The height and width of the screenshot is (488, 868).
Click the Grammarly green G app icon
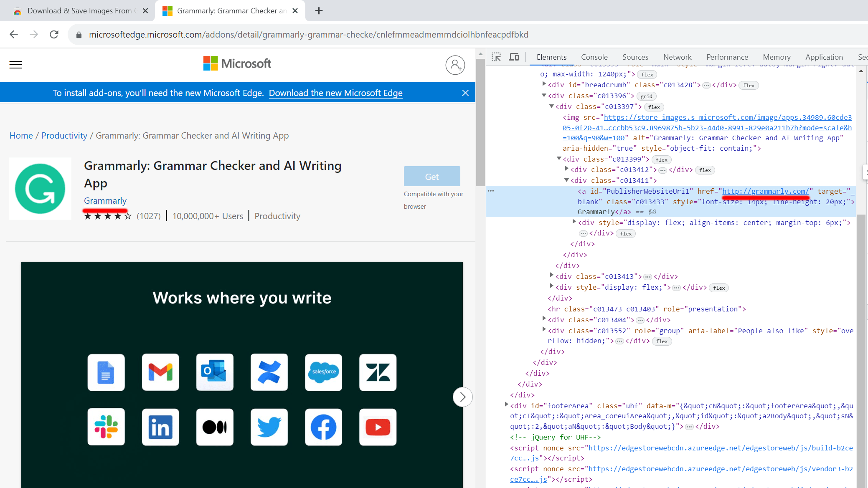40,189
